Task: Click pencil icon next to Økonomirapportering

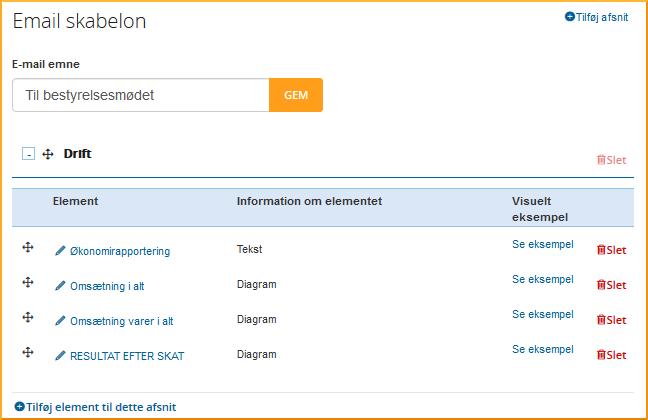Action: (60, 250)
